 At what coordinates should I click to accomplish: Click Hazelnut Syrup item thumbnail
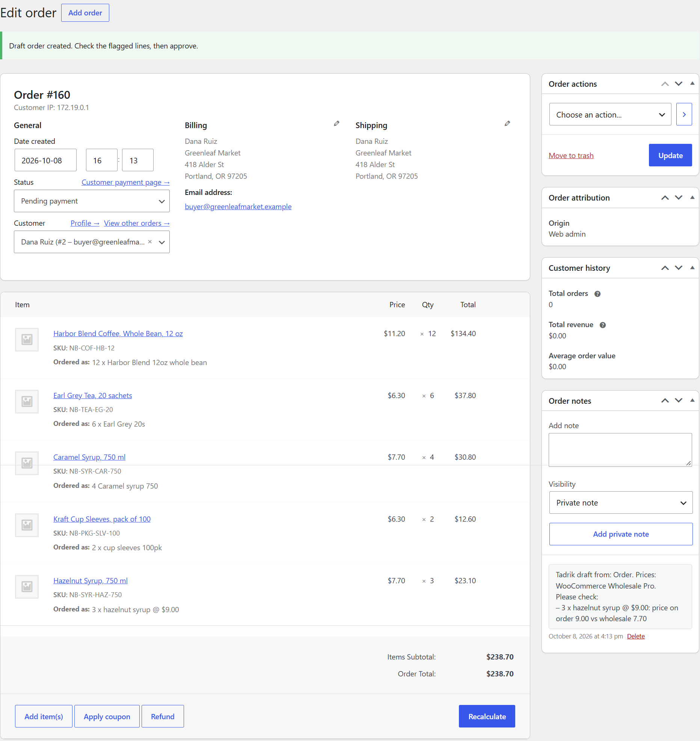(27, 587)
